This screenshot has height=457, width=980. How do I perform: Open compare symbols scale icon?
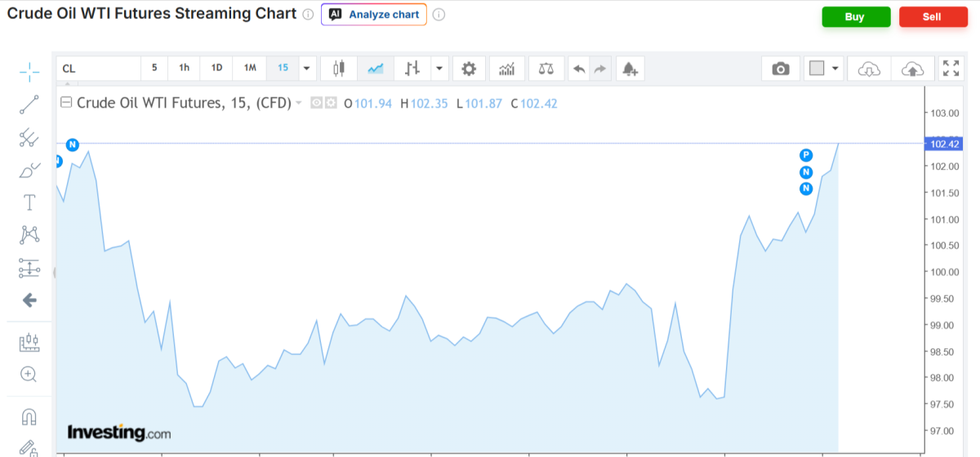[x=546, y=69]
